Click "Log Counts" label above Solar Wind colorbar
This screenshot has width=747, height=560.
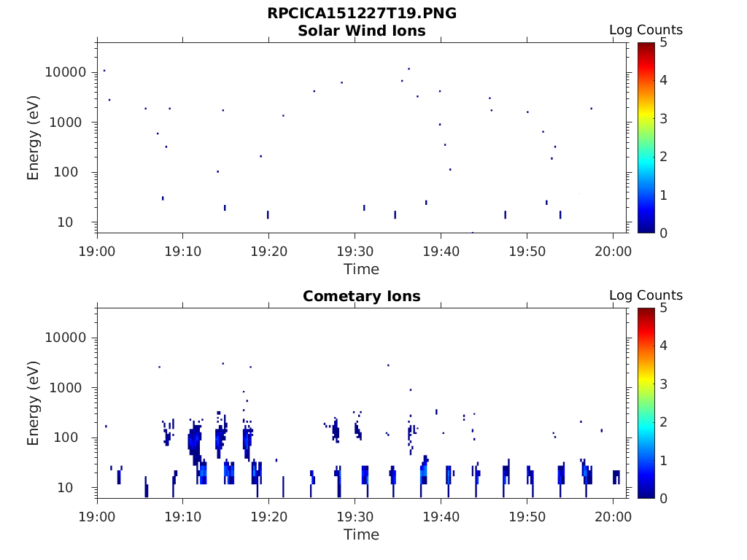tap(646, 30)
